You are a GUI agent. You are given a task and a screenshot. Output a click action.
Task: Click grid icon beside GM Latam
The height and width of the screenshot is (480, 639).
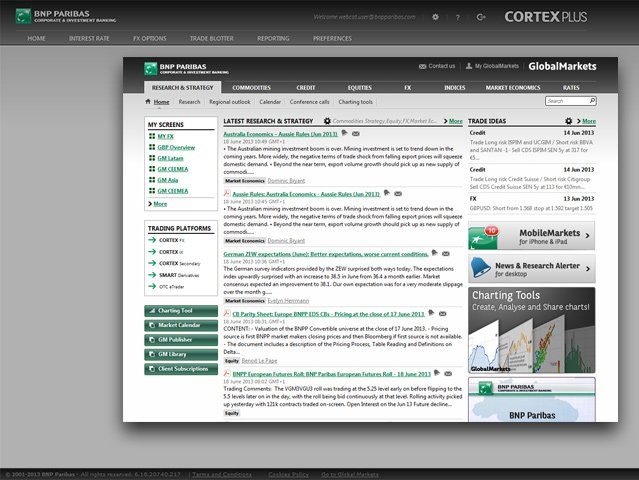click(x=152, y=158)
